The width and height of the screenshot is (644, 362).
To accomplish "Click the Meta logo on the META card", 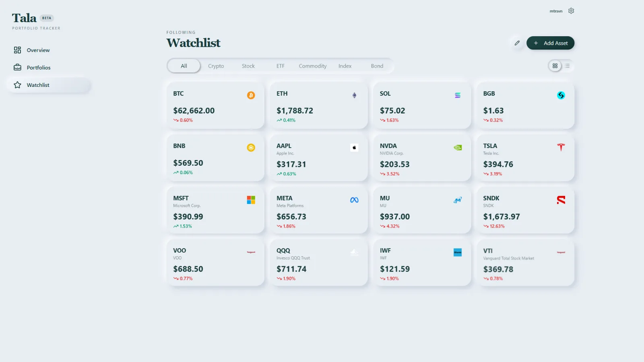I will tap(354, 200).
